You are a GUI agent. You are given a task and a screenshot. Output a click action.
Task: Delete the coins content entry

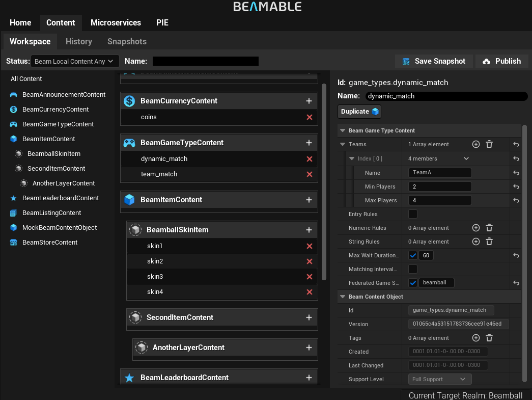[x=310, y=117]
